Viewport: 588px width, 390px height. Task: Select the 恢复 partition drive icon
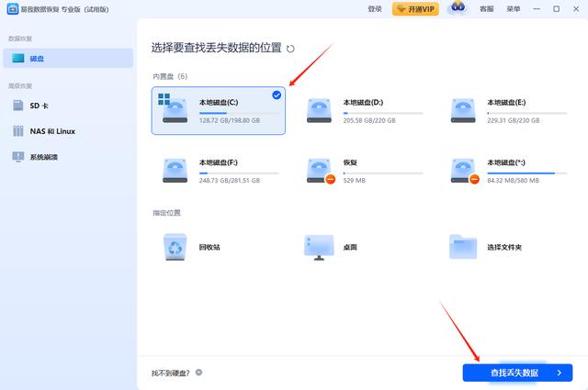click(x=321, y=172)
